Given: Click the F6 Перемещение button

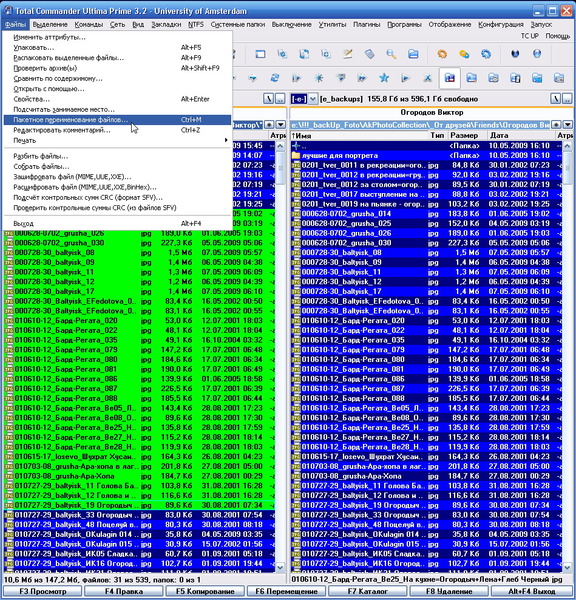Looking at the screenshot, I should point(286,591).
